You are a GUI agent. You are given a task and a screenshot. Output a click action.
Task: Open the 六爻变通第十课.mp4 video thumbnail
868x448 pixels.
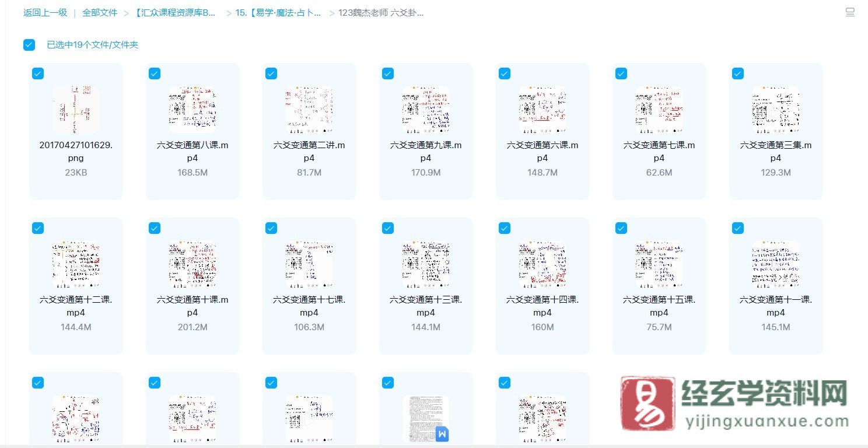(192, 262)
